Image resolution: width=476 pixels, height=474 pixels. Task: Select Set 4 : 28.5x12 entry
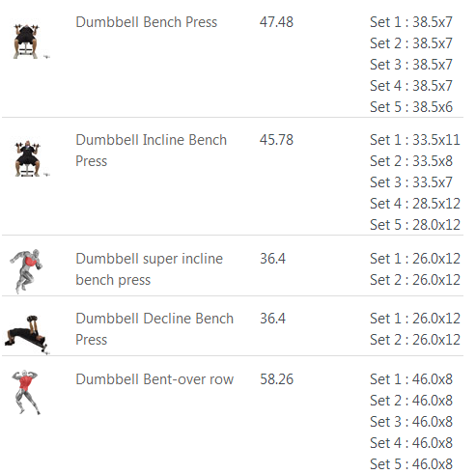[x=415, y=204]
